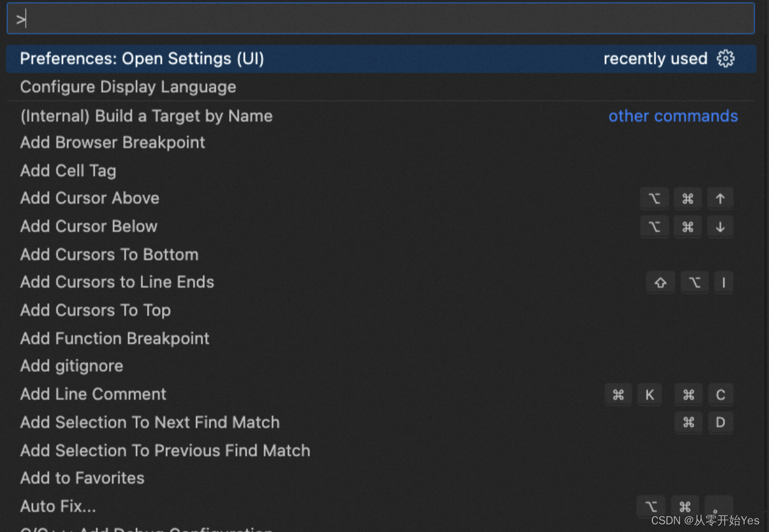Select Add gitignore from the list
769x532 pixels.
click(x=71, y=366)
